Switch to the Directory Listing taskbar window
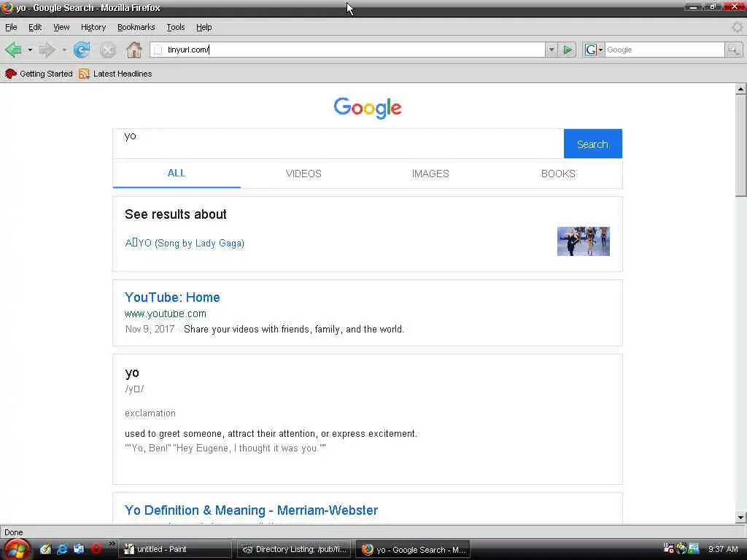This screenshot has height=560, width=747. [x=294, y=550]
